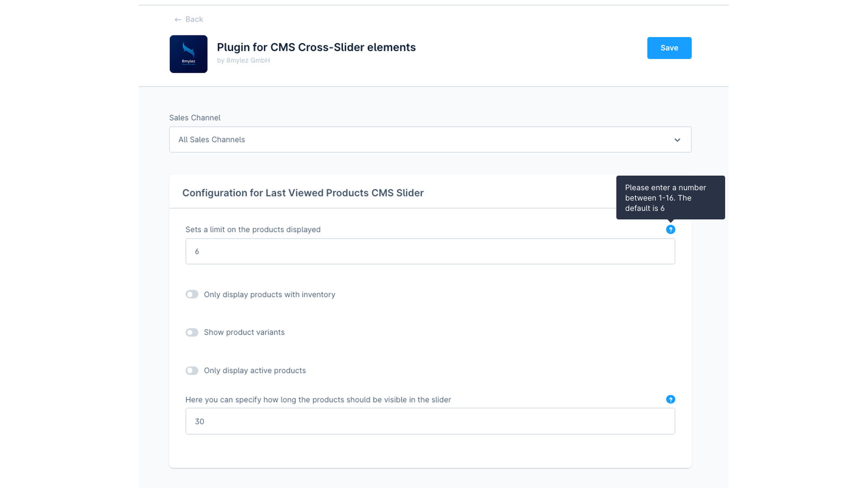Expand the Sales Channel chevron arrow
Screen dimensions: 868x488
(677, 140)
